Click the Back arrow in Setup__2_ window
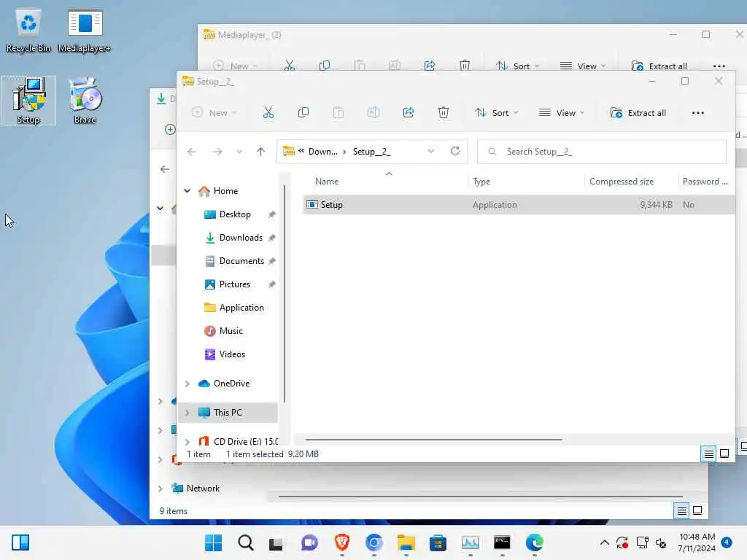The image size is (747, 560). [x=192, y=152]
